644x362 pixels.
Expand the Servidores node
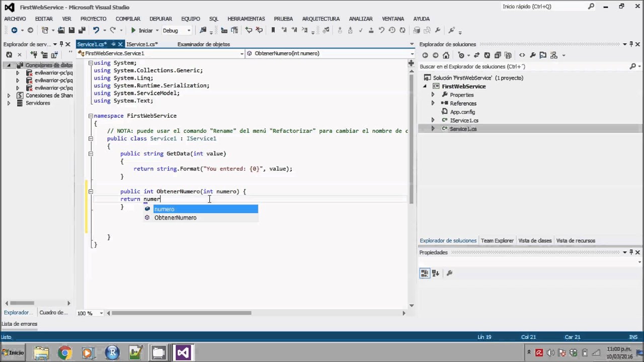pos(8,103)
